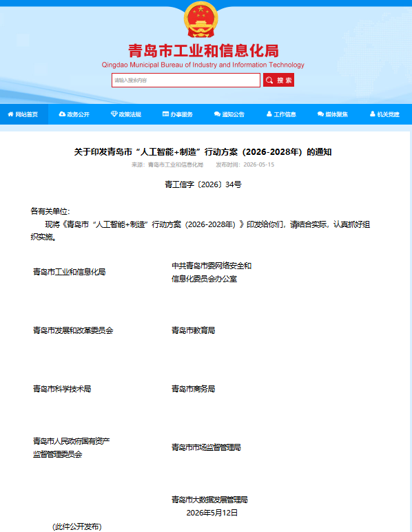Click the document number 青工信字〔2026〕34号

click(x=203, y=184)
